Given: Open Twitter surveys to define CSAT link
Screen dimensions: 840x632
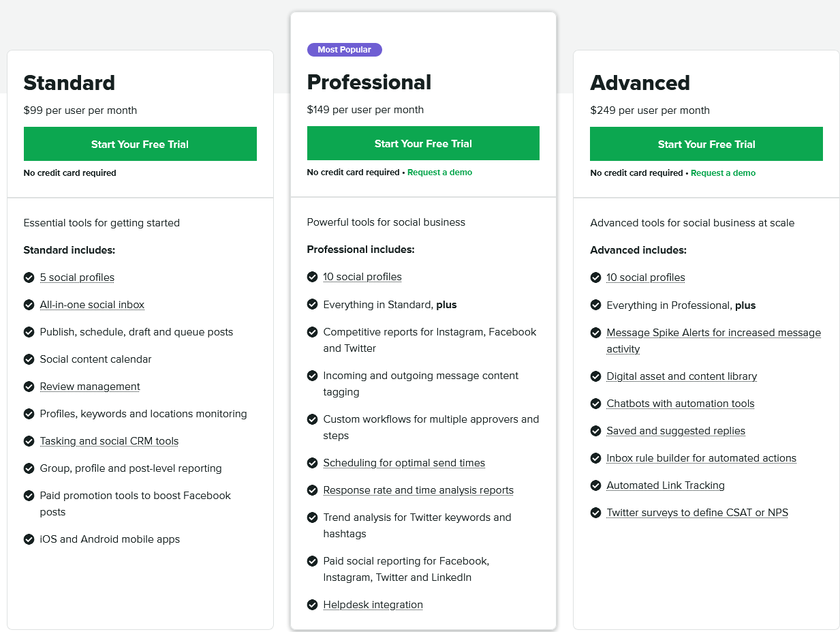Looking at the screenshot, I should pos(697,513).
